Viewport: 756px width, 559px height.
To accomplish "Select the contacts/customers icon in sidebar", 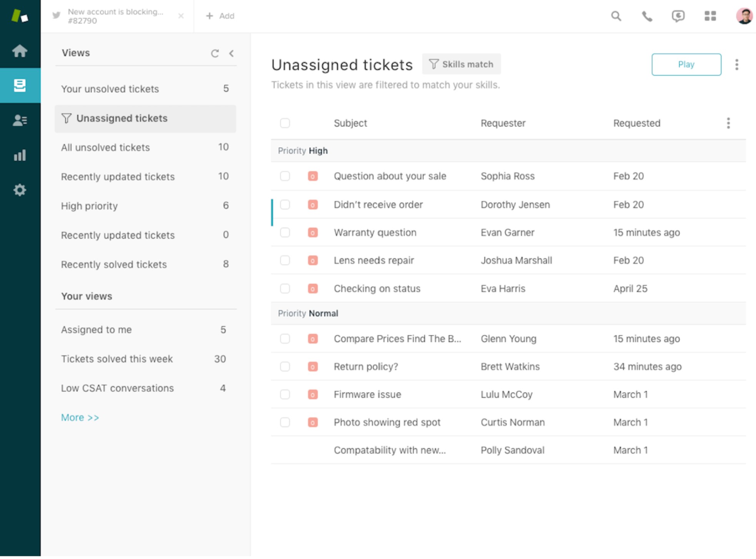I will [20, 120].
